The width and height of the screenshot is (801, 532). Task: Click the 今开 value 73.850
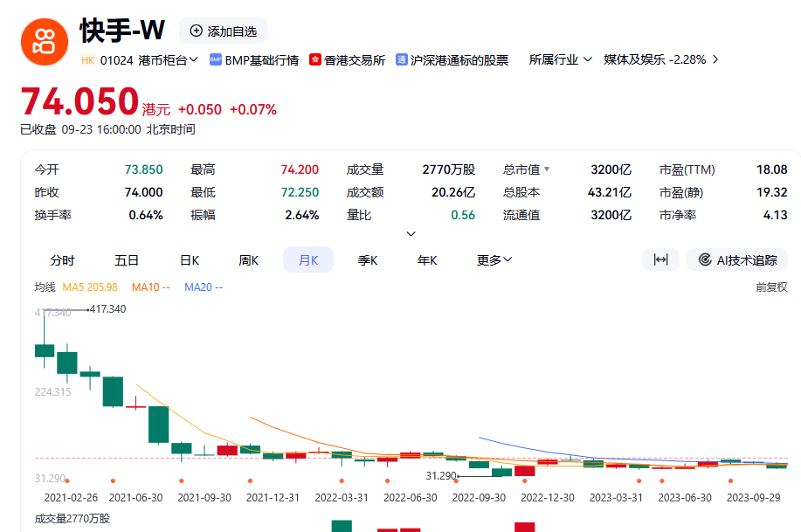143,169
